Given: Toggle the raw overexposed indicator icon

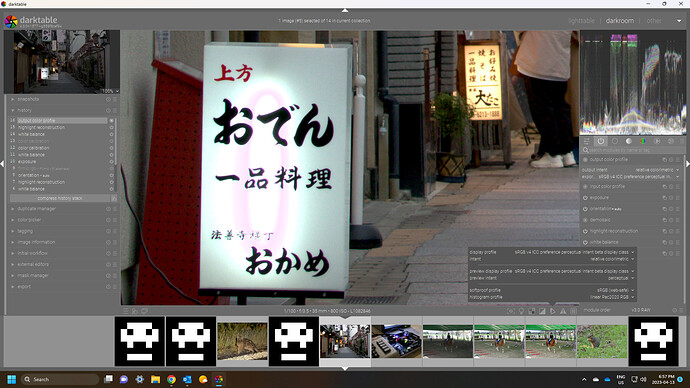Looking at the screenshot, I should (532, 311).
